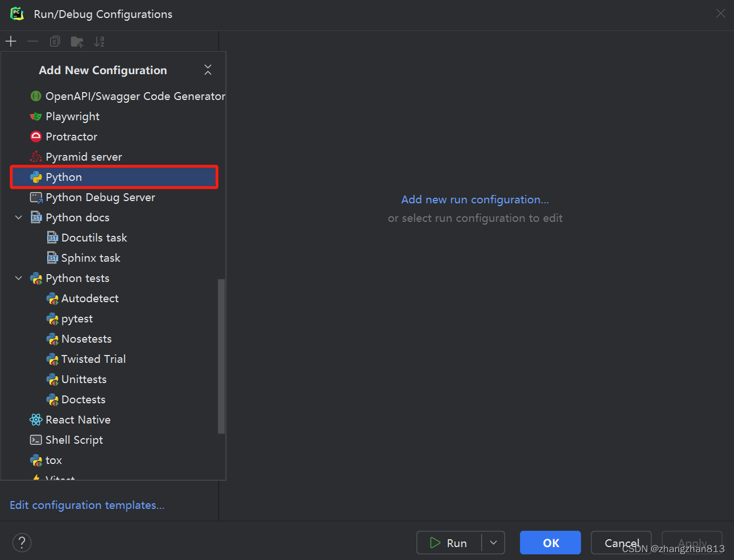This screenshot has height=560, width=734.
Task: Click the Docutils task icon
Action: coord(52,238)
